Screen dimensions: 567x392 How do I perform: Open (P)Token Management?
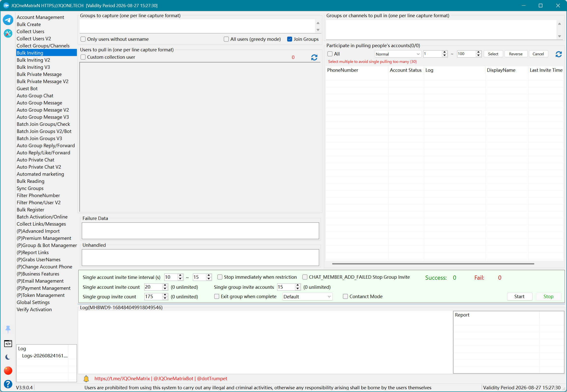41,295
